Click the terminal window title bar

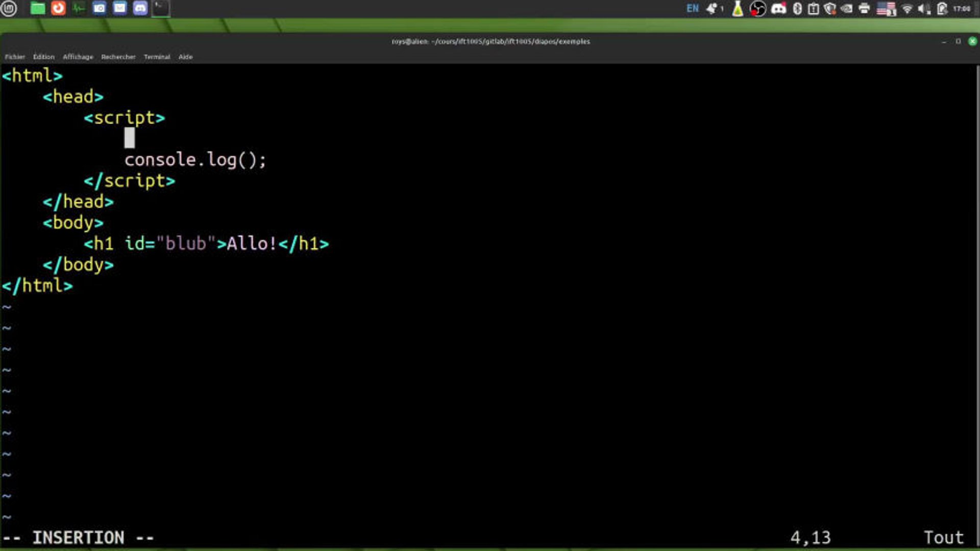pos(491,41)
